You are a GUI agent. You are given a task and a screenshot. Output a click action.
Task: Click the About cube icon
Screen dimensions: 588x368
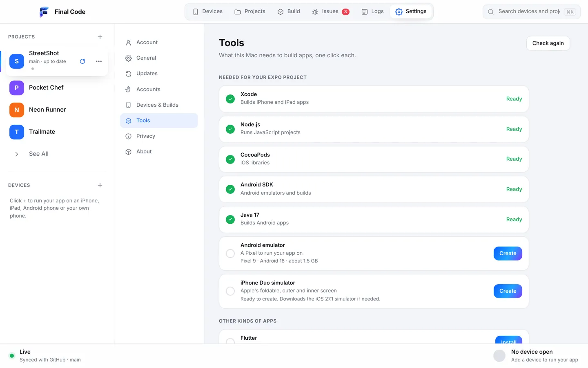click(x=128, y=152)
